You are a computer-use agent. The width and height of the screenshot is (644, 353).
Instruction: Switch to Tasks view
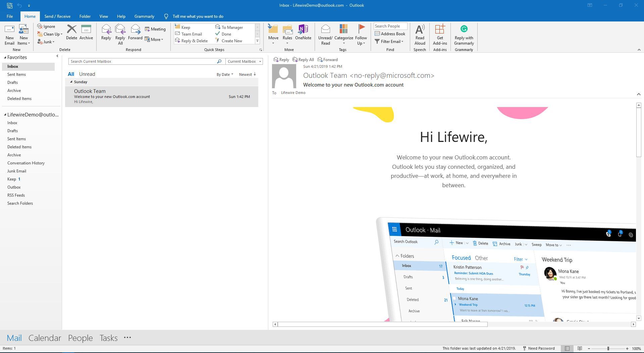click(108, 338)
